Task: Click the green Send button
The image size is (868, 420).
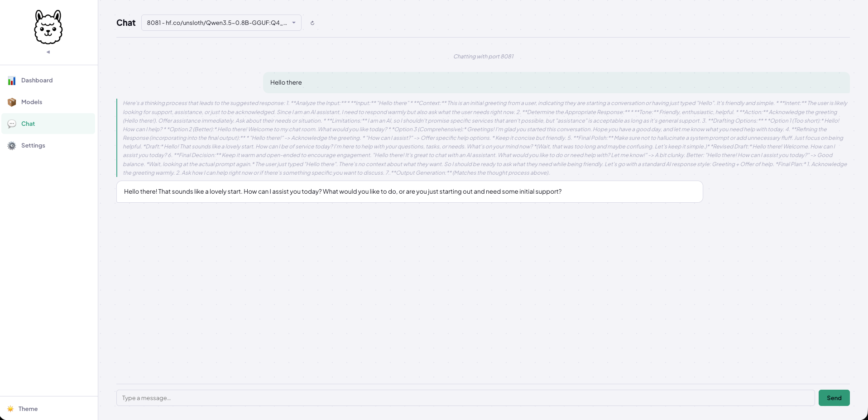Action: (x=834, y=398)
